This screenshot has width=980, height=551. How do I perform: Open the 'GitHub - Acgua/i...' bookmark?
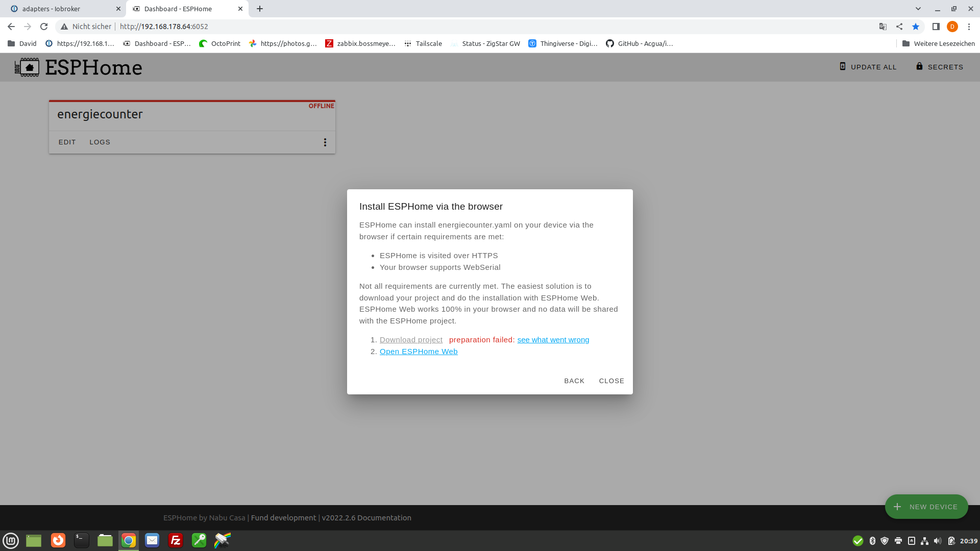[640, 43]
